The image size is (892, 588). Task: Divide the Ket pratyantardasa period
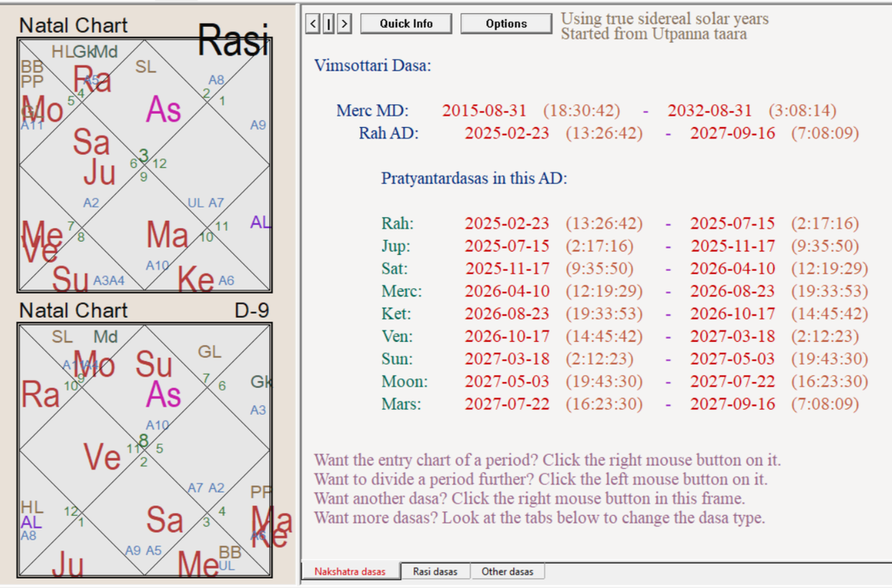pyautogui.click(x=624, y=314)
